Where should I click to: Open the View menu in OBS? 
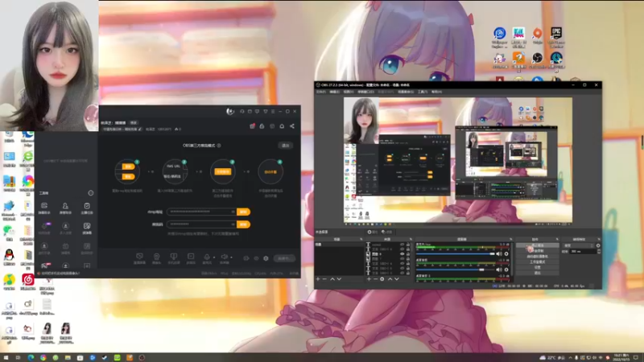click(349, 92)
